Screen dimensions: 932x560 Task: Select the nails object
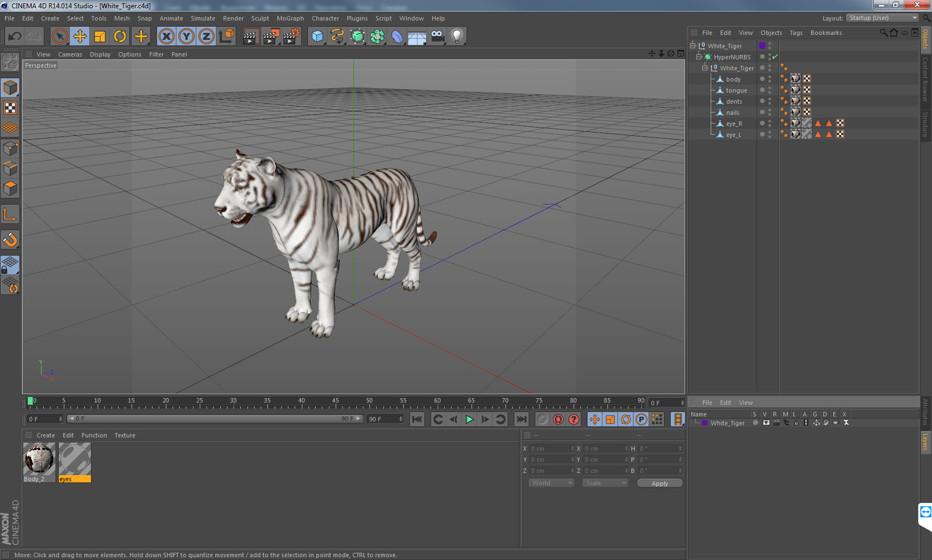(732, 113)
